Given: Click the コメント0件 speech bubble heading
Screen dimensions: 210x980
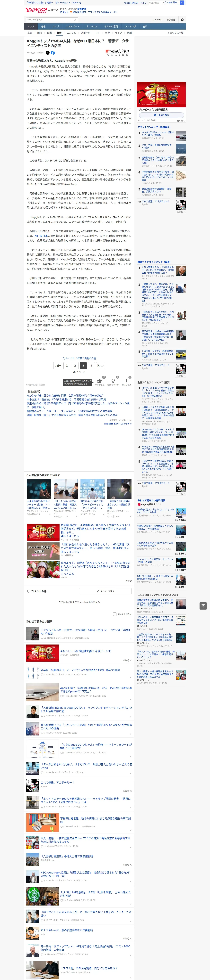Looking at the screenshot, I should [37, 591].
